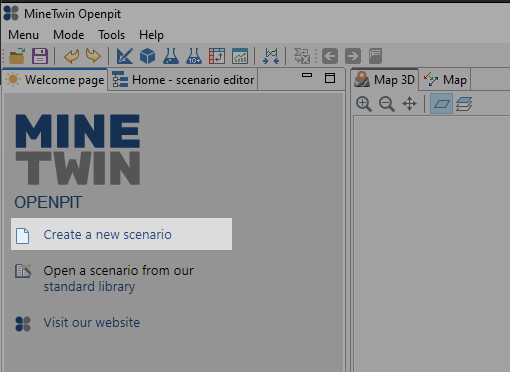This screenshot has width=510, height=372.
Task: Open the Help menu
Action: click(x=151, y=35)
